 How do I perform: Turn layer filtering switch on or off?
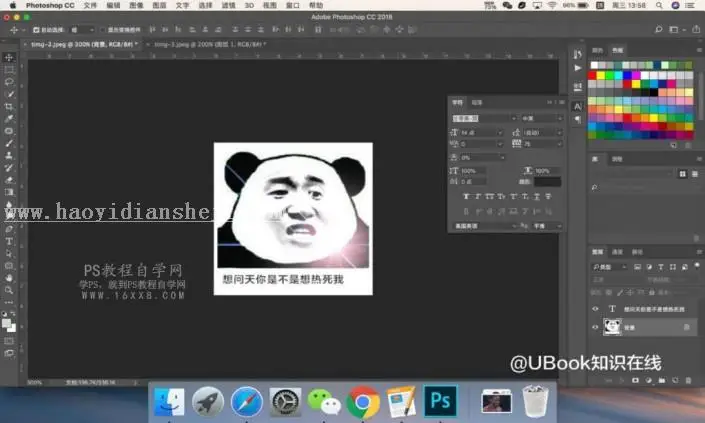click(x=697, y=266)
